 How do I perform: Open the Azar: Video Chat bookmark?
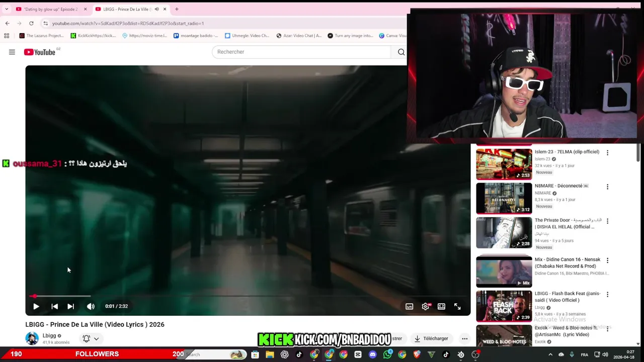point(299,36)
